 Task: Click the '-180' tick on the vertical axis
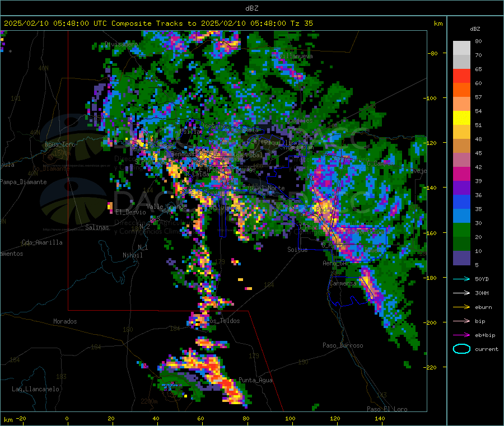[x=430, y=278]
